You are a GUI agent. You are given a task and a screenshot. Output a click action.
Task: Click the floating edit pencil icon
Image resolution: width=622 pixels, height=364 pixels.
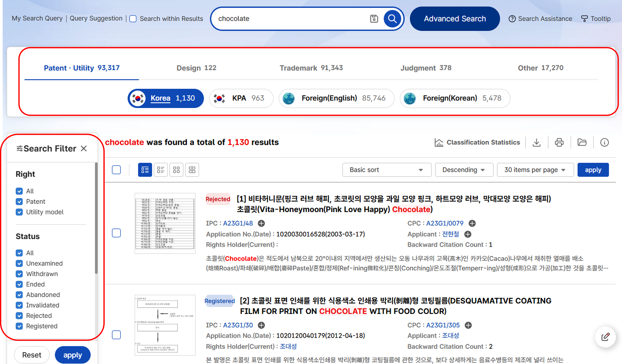click(605, 337)
